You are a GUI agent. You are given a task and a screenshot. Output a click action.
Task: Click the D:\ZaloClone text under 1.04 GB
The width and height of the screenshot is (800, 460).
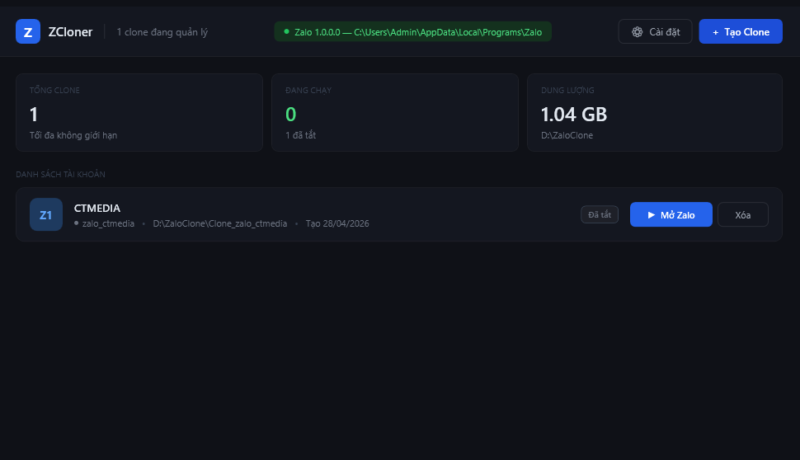(566, 135)
